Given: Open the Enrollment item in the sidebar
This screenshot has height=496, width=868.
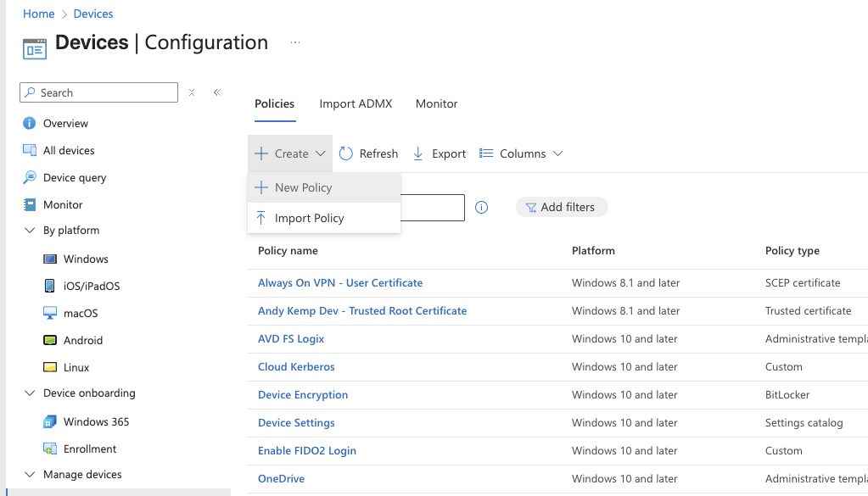Looking at the screenshot, I should pyautogui.click(x=90, y=449).
